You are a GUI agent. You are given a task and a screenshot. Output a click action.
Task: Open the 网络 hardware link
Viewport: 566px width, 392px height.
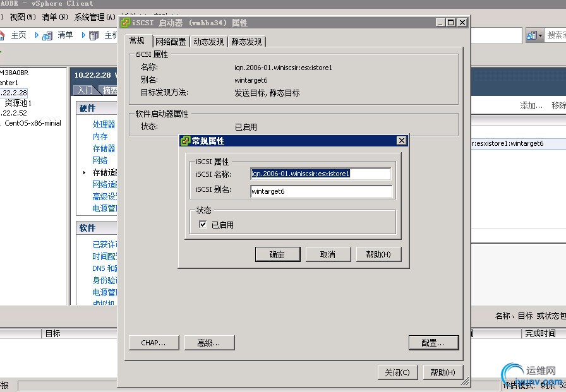click(100, 160)
